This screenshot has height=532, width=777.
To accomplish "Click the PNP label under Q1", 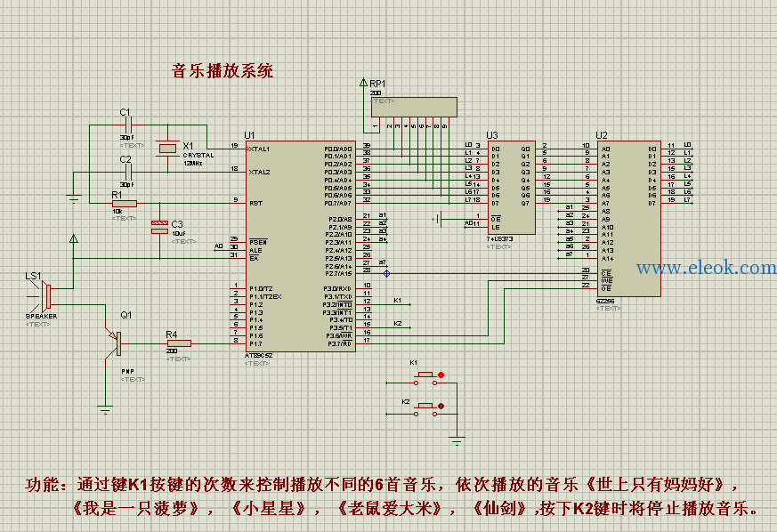I will (x=127, y=371).
